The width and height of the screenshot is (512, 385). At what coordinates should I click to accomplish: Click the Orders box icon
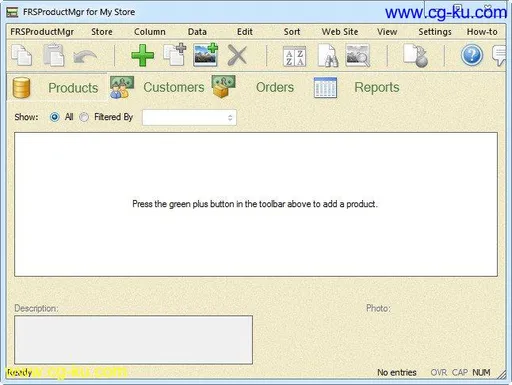coord(223,86)
